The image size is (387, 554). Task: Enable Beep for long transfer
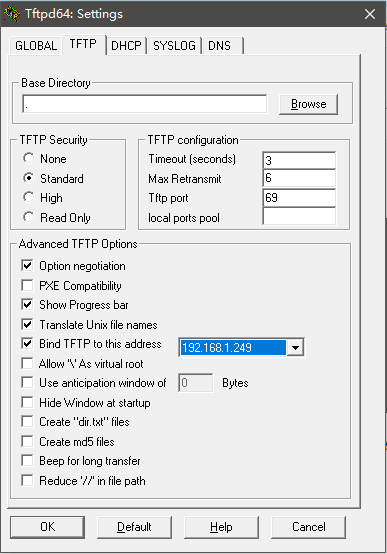tap(27, 460)
